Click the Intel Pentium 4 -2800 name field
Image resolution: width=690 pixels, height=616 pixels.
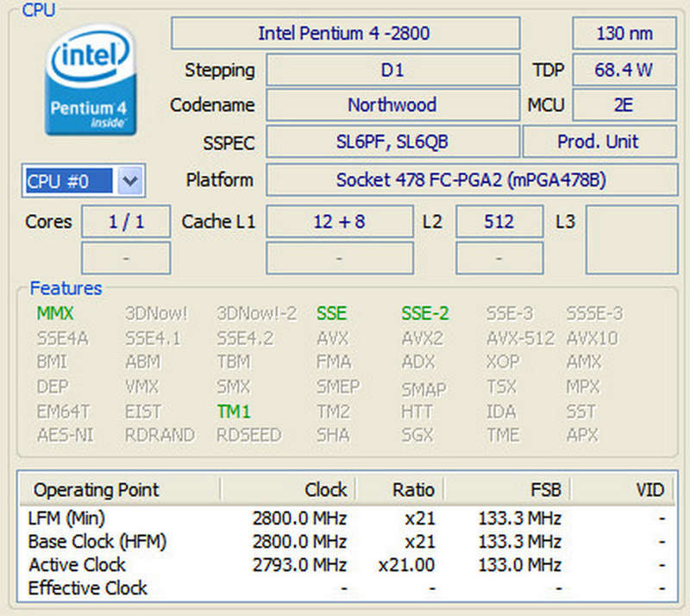[x=346, y=33]
